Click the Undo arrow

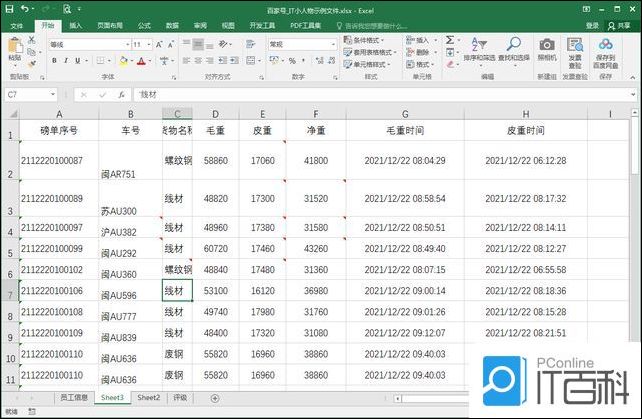pos(25,9)
